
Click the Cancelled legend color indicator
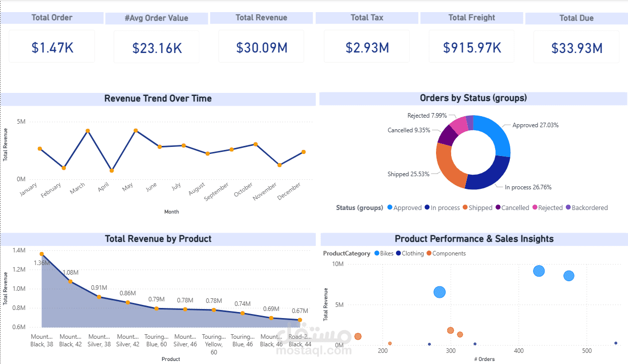coord(499,207)
